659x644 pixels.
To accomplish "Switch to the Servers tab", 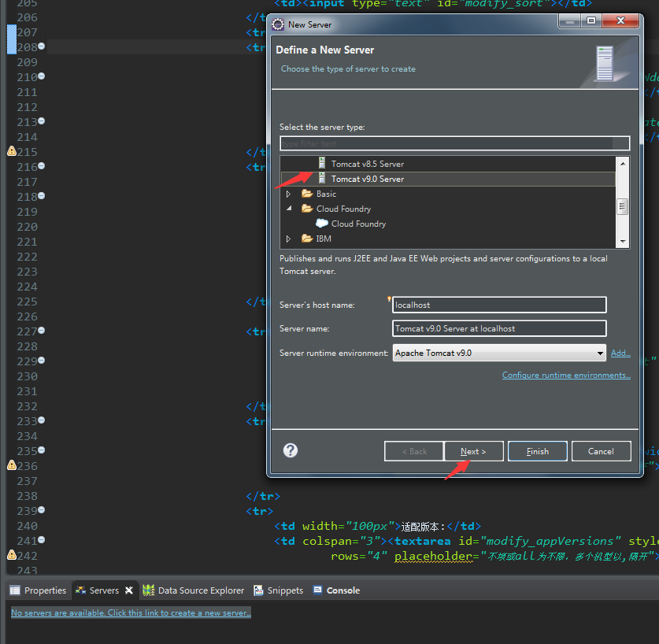I will coord(104,590).
